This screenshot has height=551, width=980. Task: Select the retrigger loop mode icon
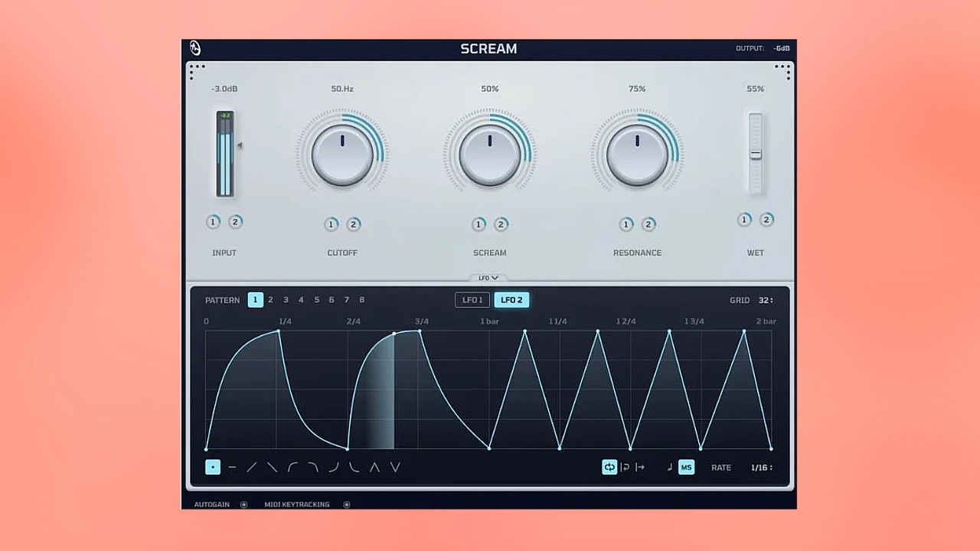[625, 467]
